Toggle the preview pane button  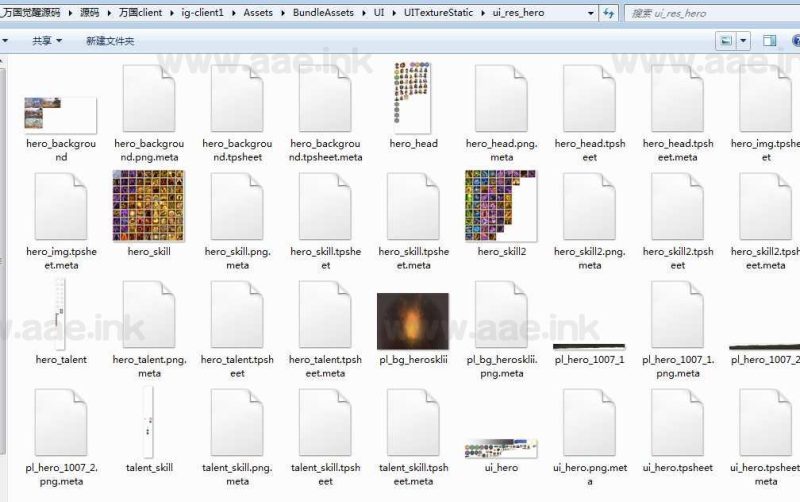pos(770,41)
